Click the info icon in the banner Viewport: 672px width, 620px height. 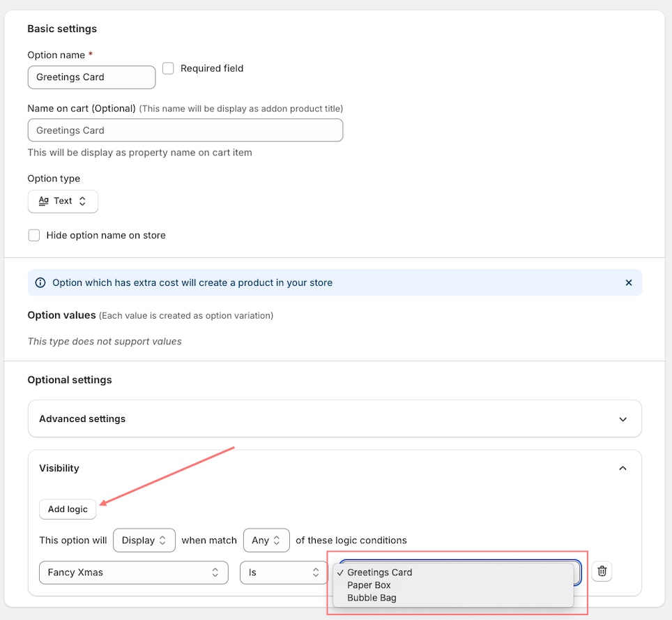(x=40, y=282)
